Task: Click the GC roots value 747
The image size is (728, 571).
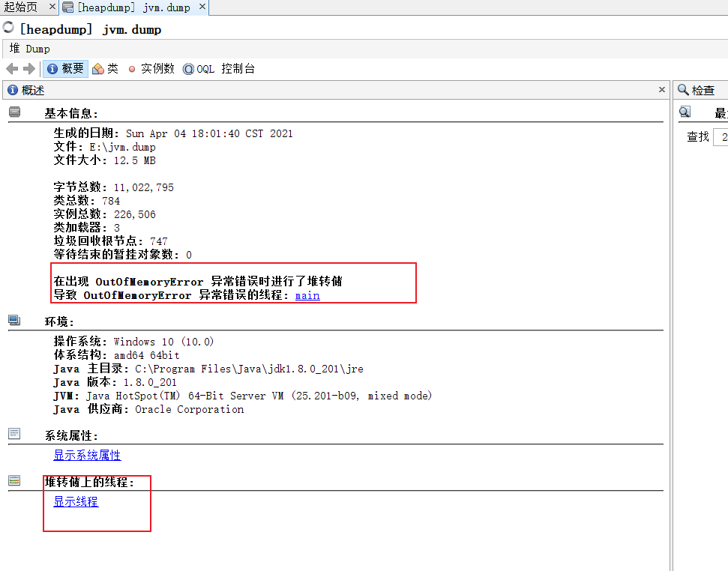Action: coord(159,241)
